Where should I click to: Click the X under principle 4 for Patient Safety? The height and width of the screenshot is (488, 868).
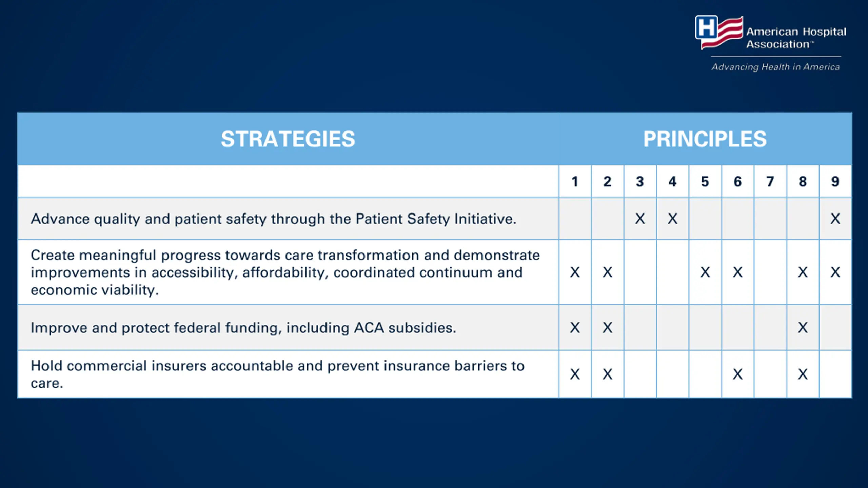[x=672, y=219]
